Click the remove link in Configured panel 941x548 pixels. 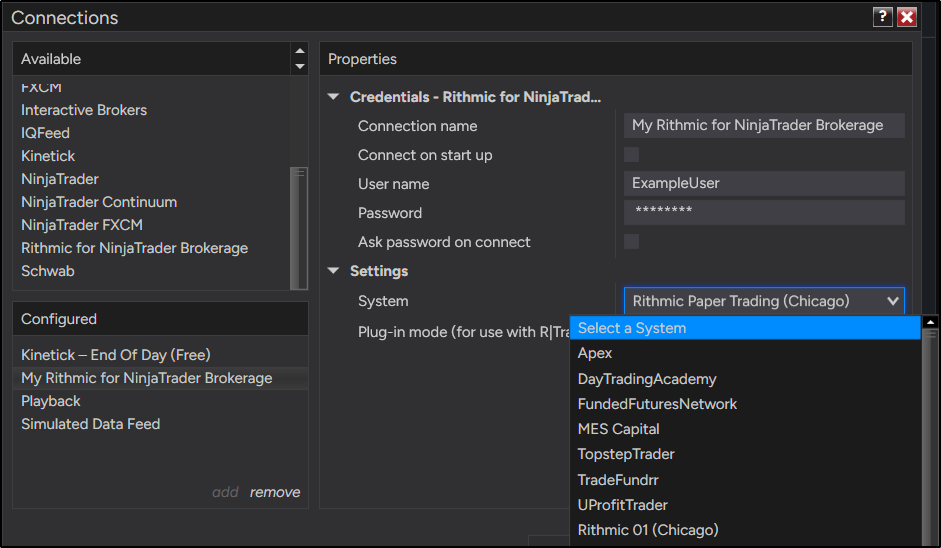(275, 492)
